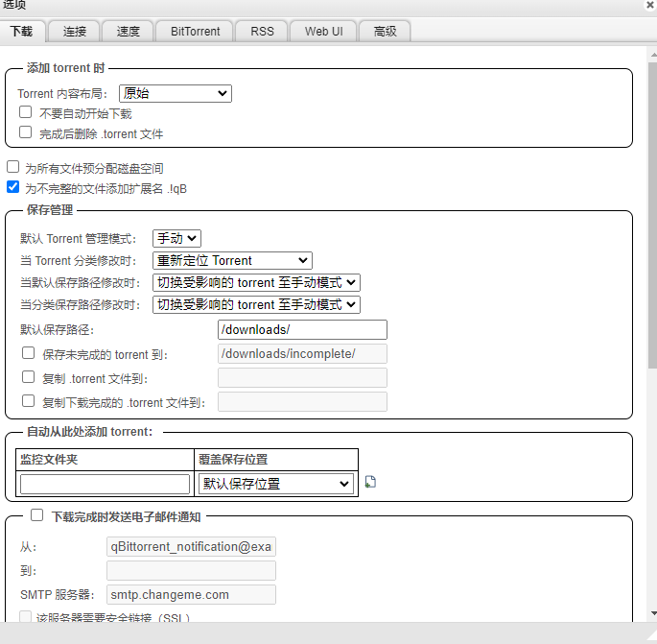Switch to the 连接 tab
This screenshot has width=657, height=644.
click(x=74, y=32)
